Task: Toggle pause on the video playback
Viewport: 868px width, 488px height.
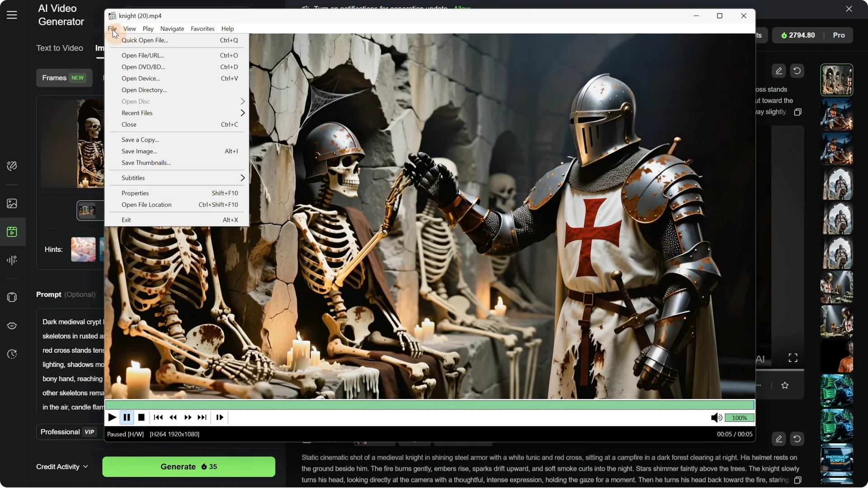Action: click(x=127, y=417)
